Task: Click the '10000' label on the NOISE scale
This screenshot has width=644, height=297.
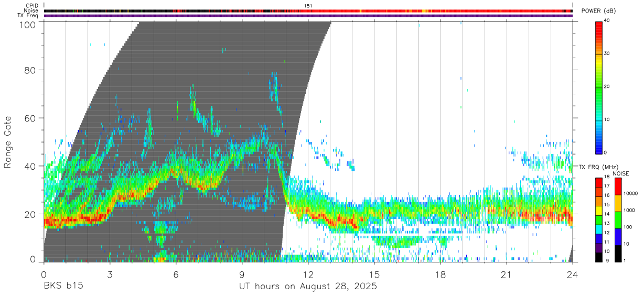Action: (x=630, y=193)
